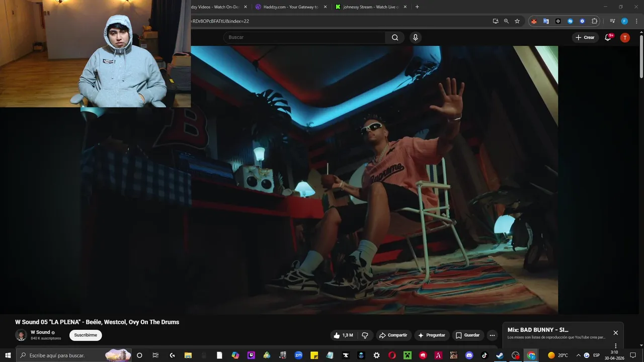Close the johnessy Stream tab
The image size is (644, 362).
[x=405, y=7]
